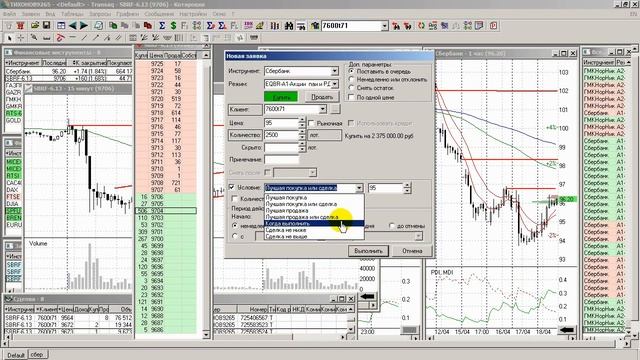Image resolution: width=640 pixels, height=360 pixels.
Task: Select 'Поставить в очередь' radio option
Action: click(351, 71)
